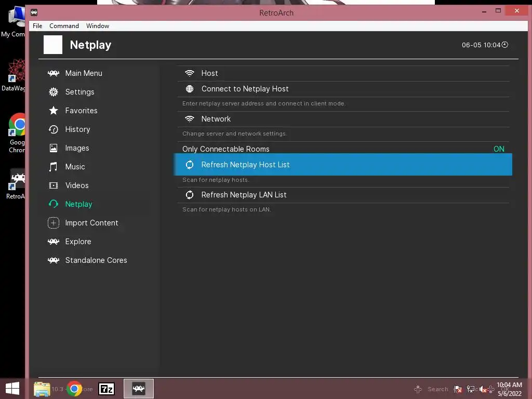Open Import Content in sidebar
The image size is (532, 399).
pos(91,223)
